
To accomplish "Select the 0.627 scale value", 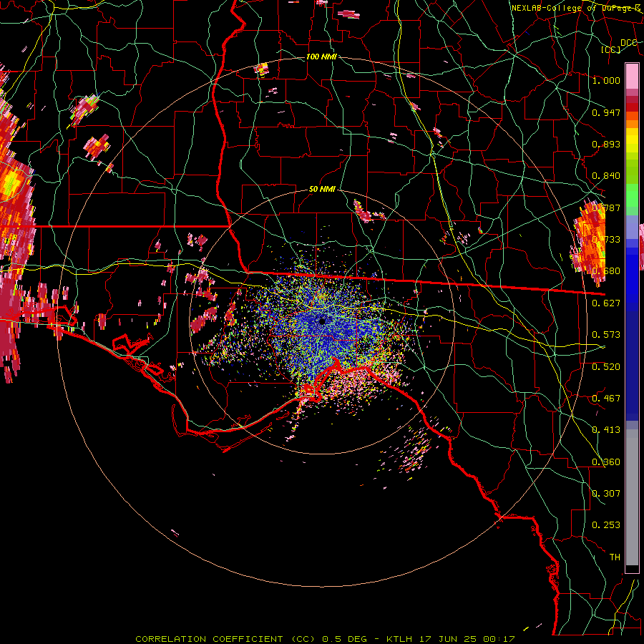I will pyautogui.click(x=606, y=303).
